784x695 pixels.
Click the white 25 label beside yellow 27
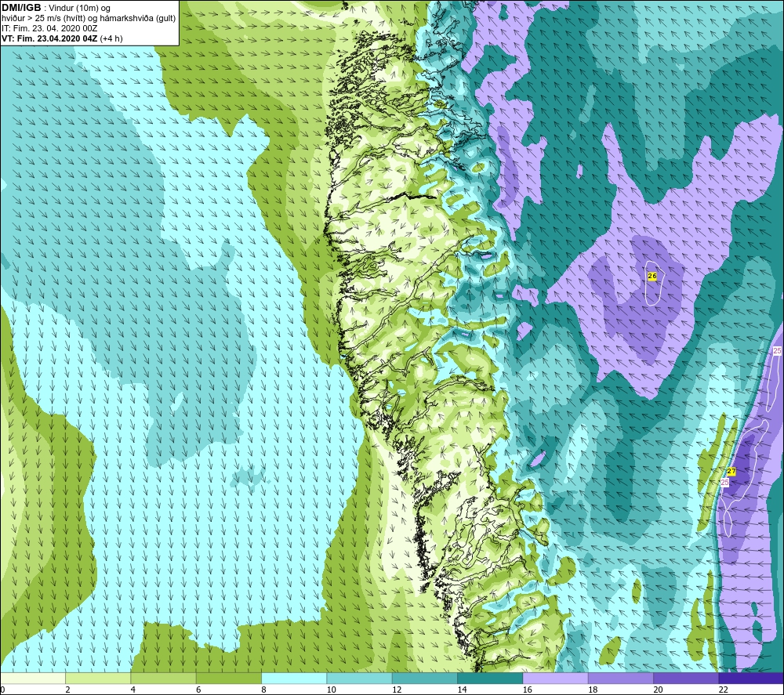tap(725, 482)
